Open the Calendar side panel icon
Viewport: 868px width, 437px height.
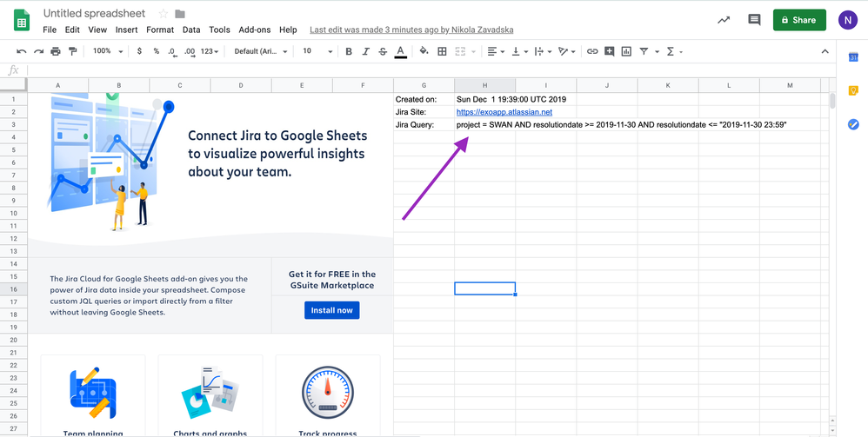853,57
